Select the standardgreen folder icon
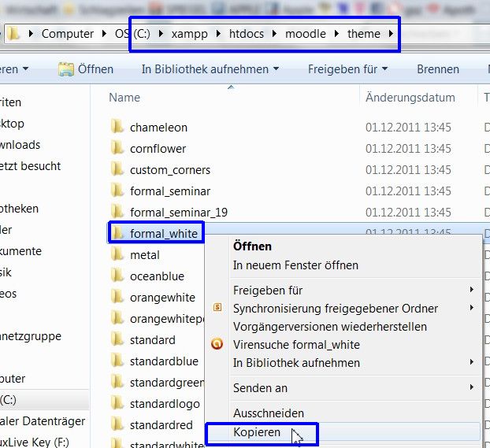This screenshot has height=448, width=490. [117, 382]
